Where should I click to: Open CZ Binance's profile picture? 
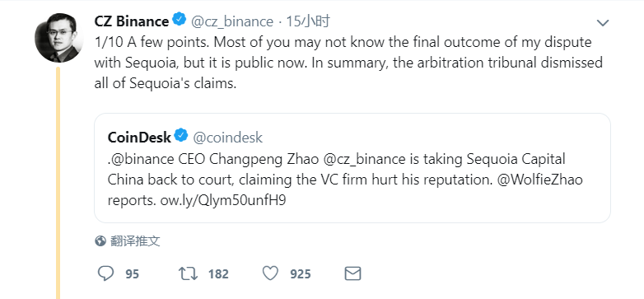pyautogui.click(x=58, y=37)
